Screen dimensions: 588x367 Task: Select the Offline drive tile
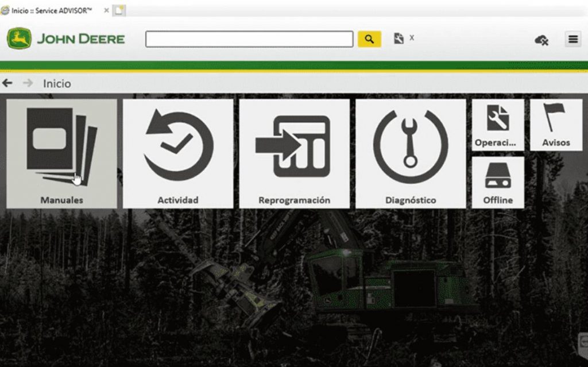498,182
